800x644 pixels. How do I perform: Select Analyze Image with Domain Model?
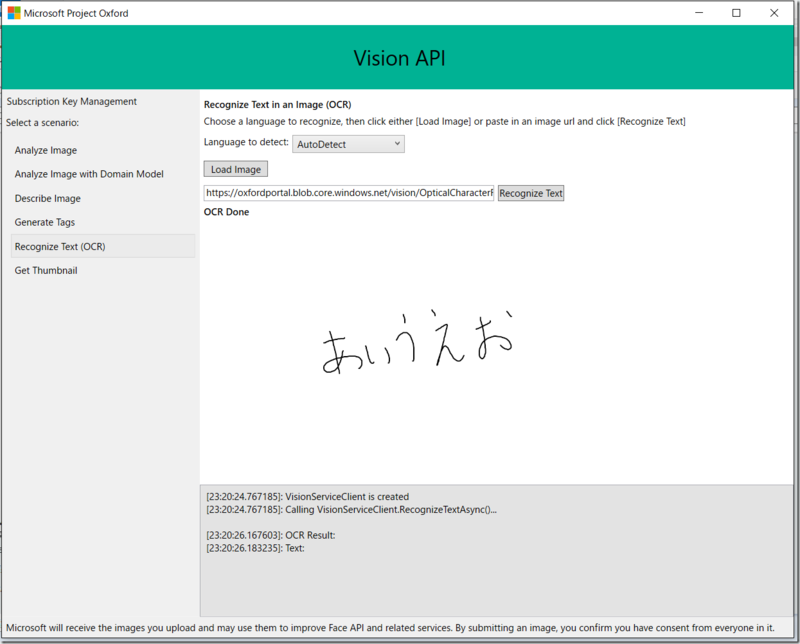point(89,174)
